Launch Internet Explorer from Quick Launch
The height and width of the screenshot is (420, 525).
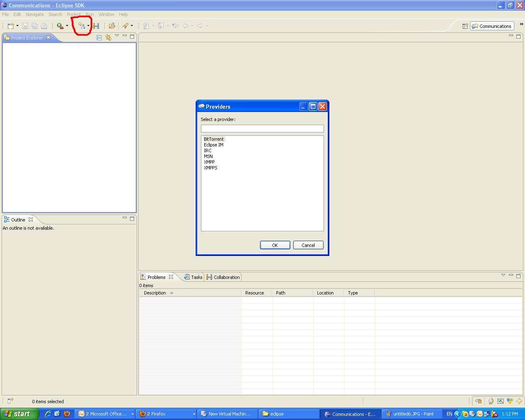48,414
